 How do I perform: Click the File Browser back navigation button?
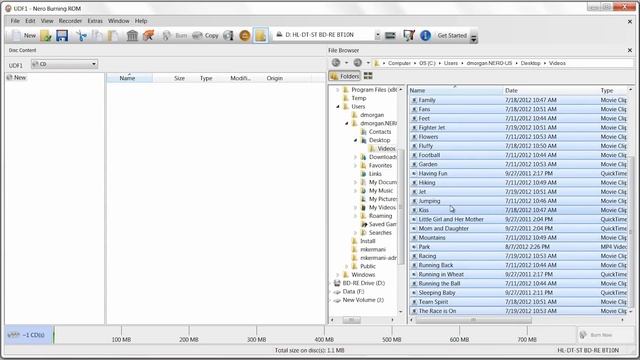click(x=336, y=63)
